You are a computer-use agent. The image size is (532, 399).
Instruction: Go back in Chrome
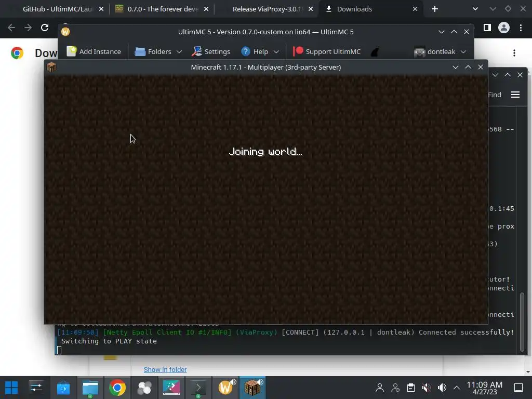(x=11, y=28)
